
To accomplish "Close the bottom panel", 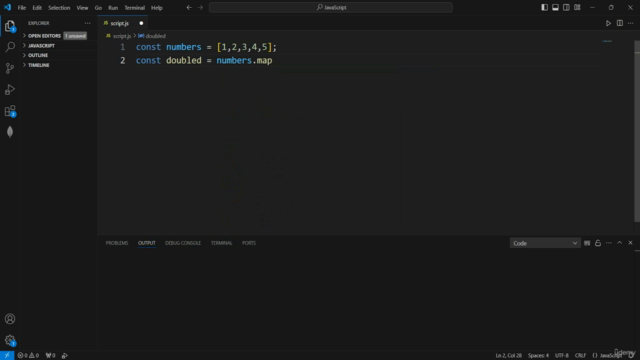I will 630,243.
